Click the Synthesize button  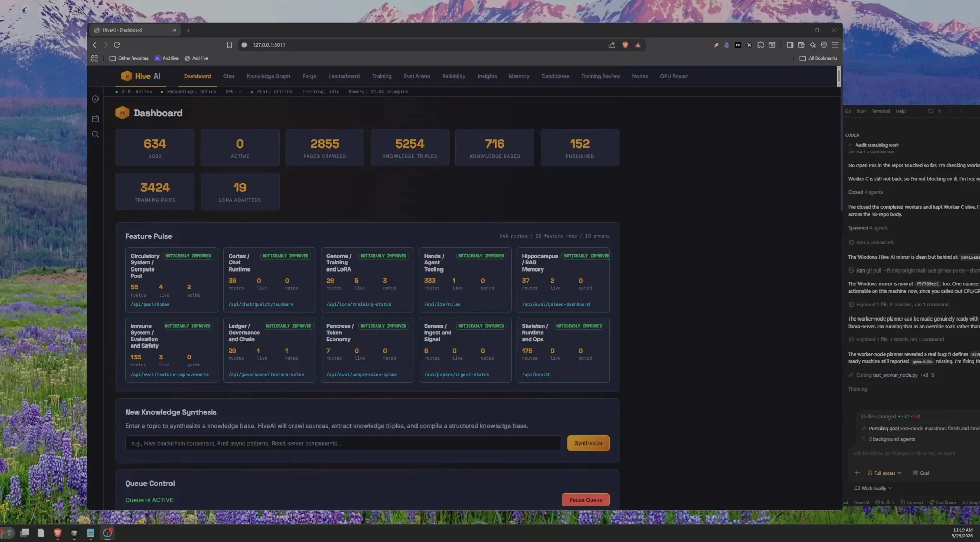coord(588,443)
